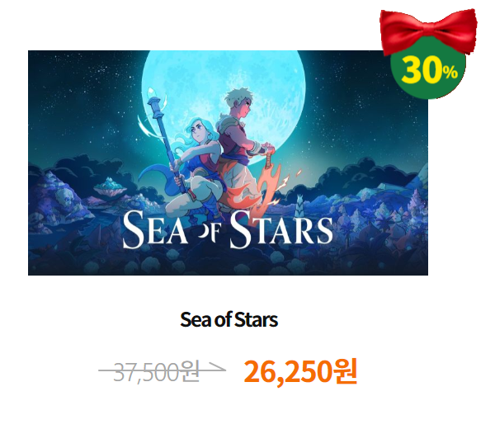This screenshot has width=495, height=448.
Task: Click the floating island in the artwork
Action: (111, 187)
